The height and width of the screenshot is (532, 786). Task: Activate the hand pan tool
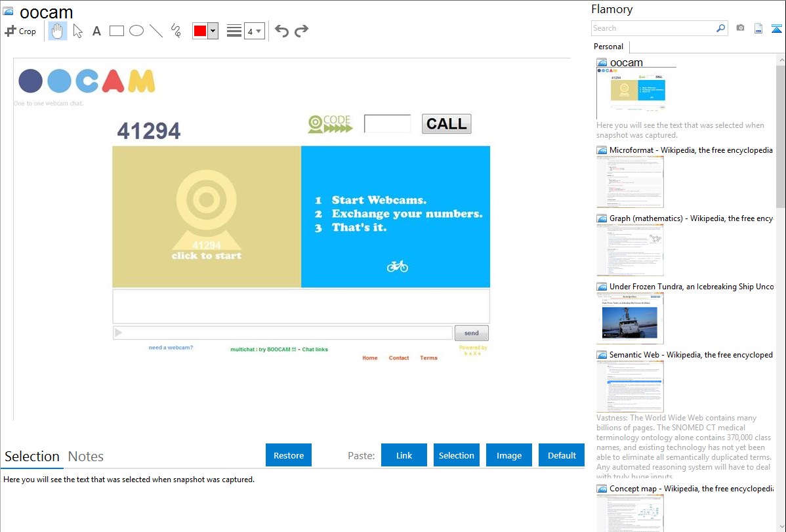[58, 31]
